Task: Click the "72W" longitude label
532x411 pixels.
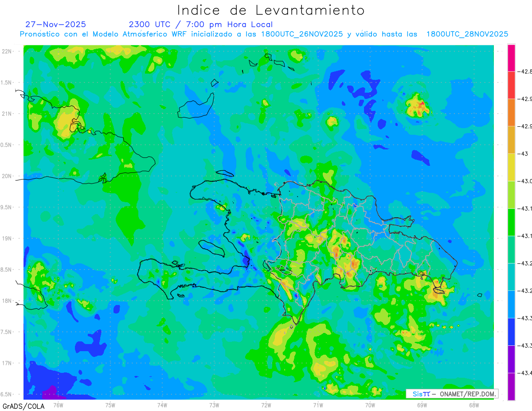Action: pos(266,405)
